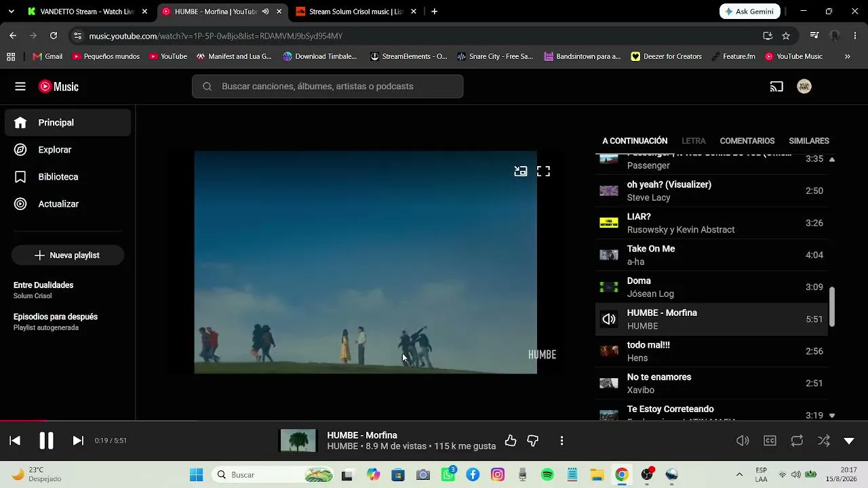The height and width of the screenshot is (488, 868).
Task: Open File Explorer from the taskbar
Action: tap(597, 474)
